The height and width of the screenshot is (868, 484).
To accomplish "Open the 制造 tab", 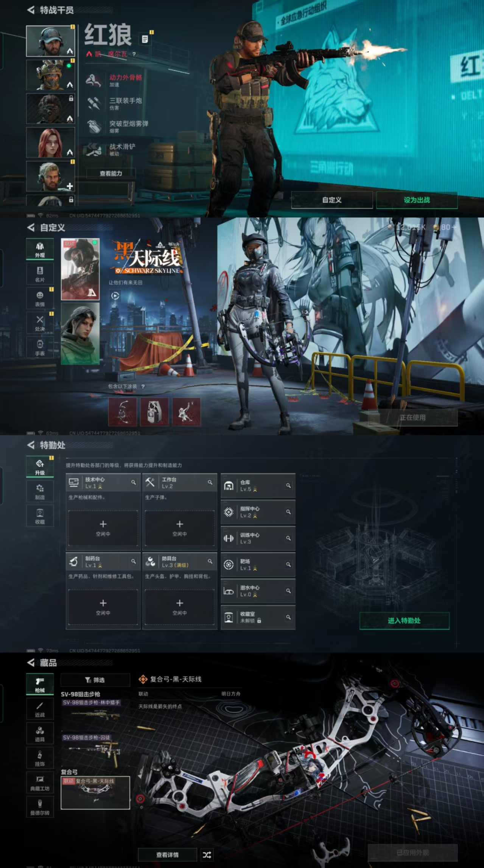I will point(40,492).
